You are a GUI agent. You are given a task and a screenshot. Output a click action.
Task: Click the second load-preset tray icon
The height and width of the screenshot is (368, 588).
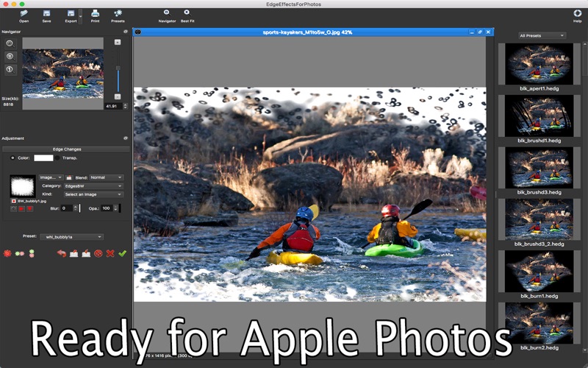point(86,254)
